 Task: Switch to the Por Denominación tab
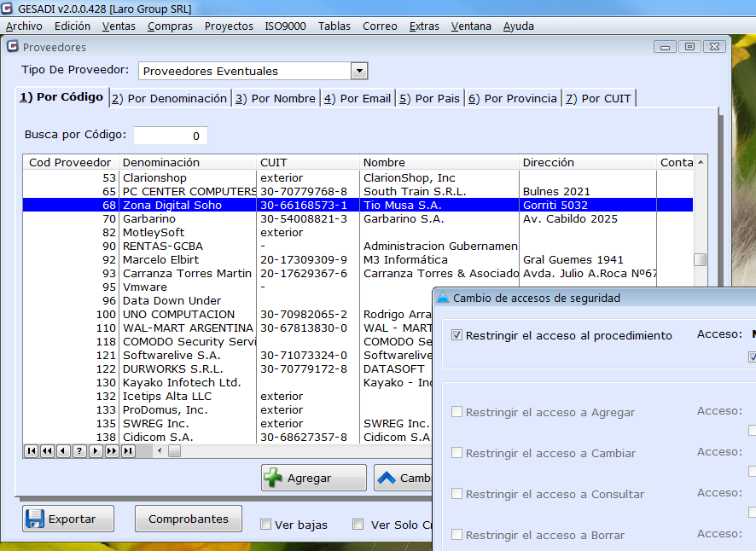coord(168,97)
